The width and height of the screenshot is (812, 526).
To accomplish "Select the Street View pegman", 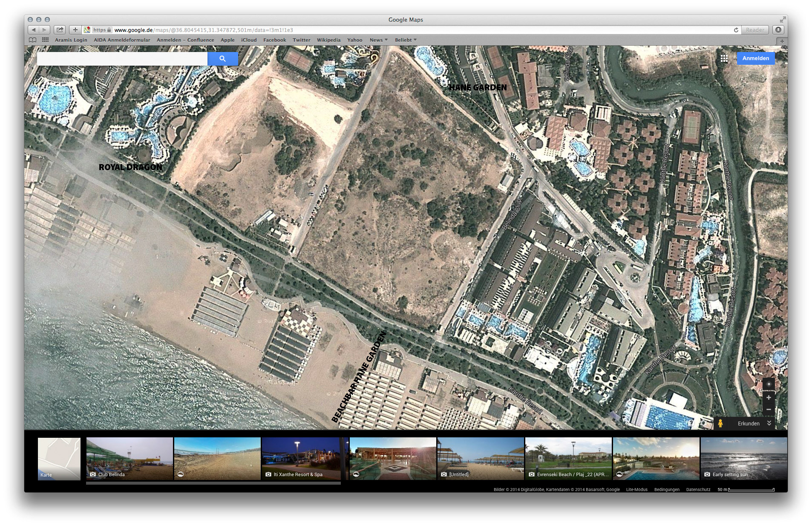I will (x=720, y=423).
